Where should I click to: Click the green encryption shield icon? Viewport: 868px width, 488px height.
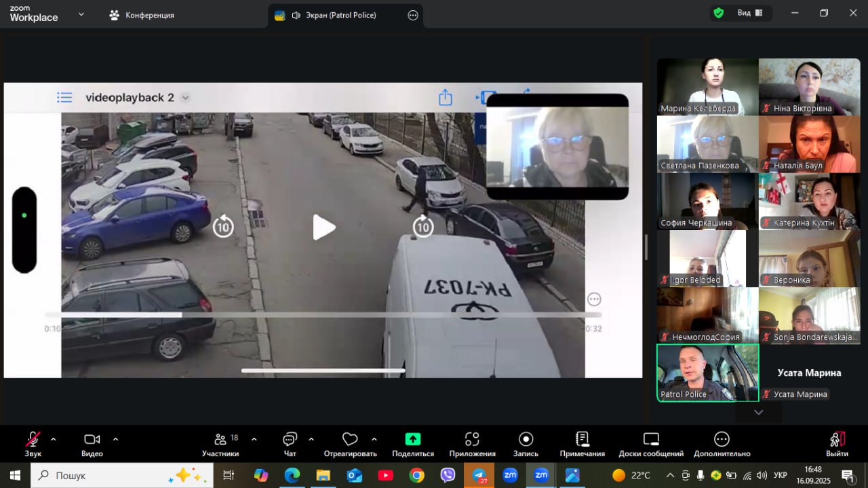pyautogui.click(x=718, y=13)
